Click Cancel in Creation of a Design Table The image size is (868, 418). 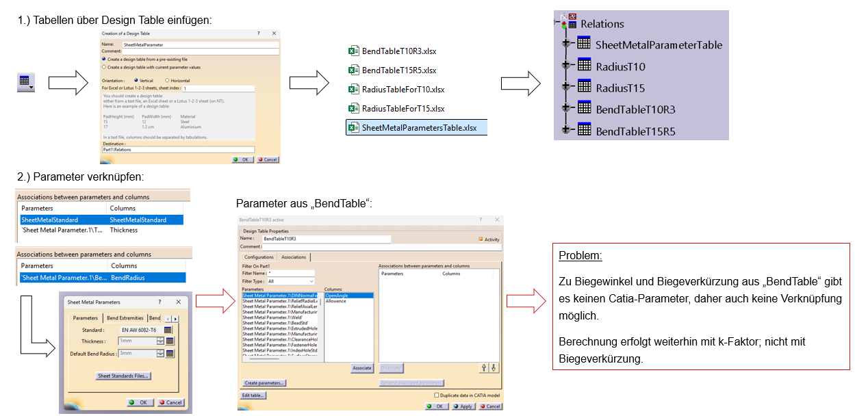tap(268, 159)
